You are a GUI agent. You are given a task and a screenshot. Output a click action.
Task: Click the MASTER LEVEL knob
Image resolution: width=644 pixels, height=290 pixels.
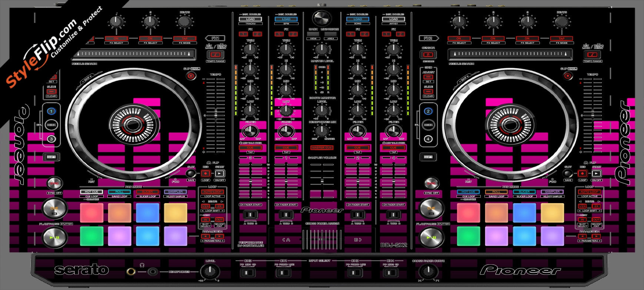pyautogui.click(x=322, y=50)
